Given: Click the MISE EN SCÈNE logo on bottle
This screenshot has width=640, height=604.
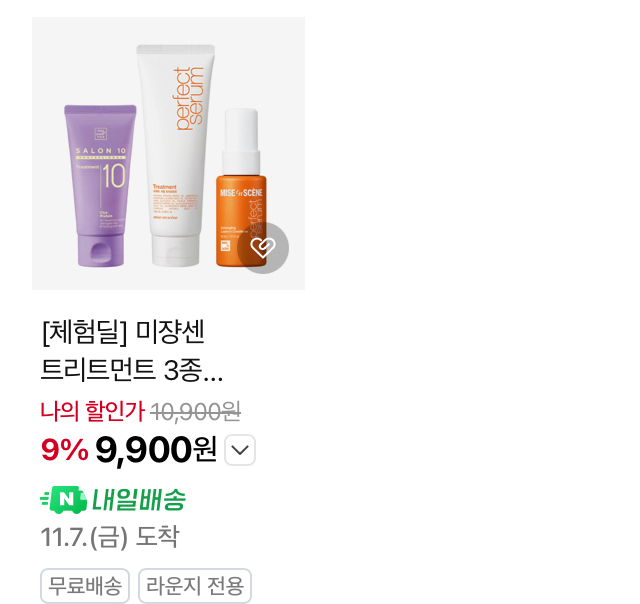Looking at the screenshot, I should point(241,192).
